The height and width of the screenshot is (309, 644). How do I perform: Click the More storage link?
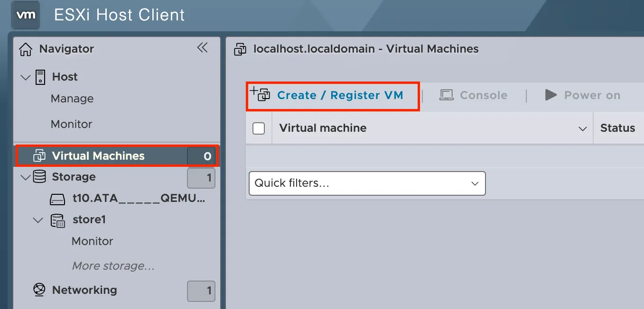112,266
